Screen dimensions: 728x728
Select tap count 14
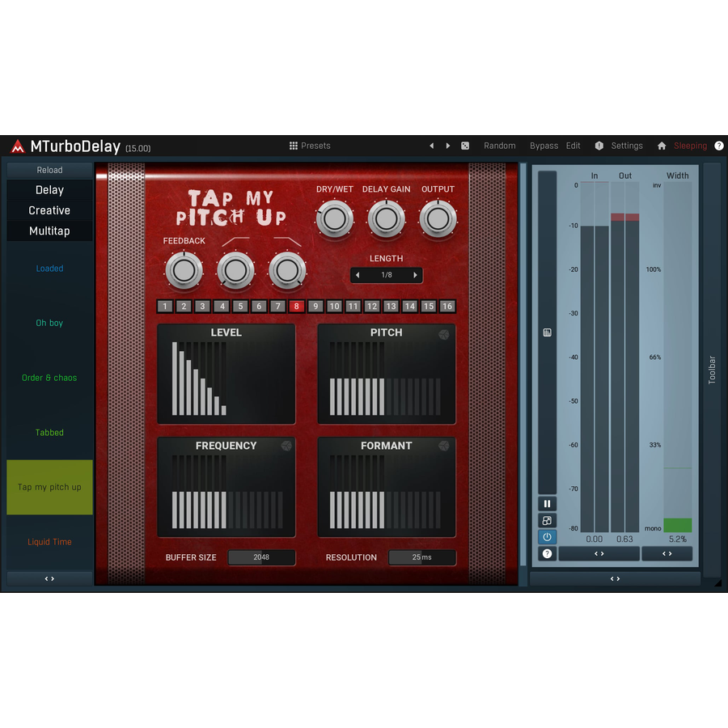coord(409,307)
